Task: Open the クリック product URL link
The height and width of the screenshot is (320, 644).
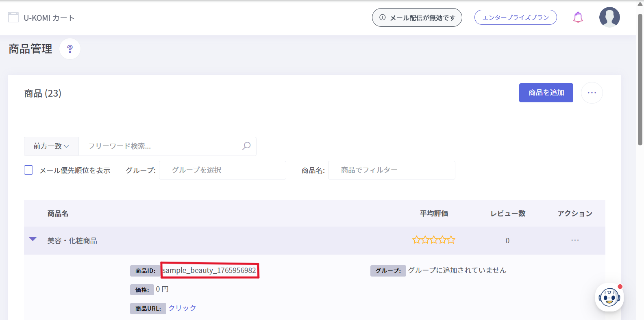Action: [182, 308]
